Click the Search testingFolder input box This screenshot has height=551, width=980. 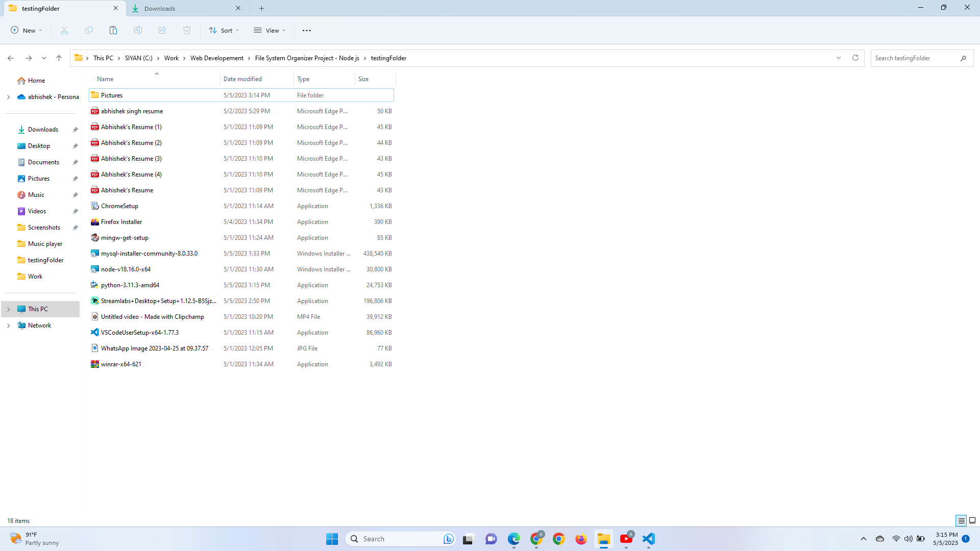click(914, 58)
